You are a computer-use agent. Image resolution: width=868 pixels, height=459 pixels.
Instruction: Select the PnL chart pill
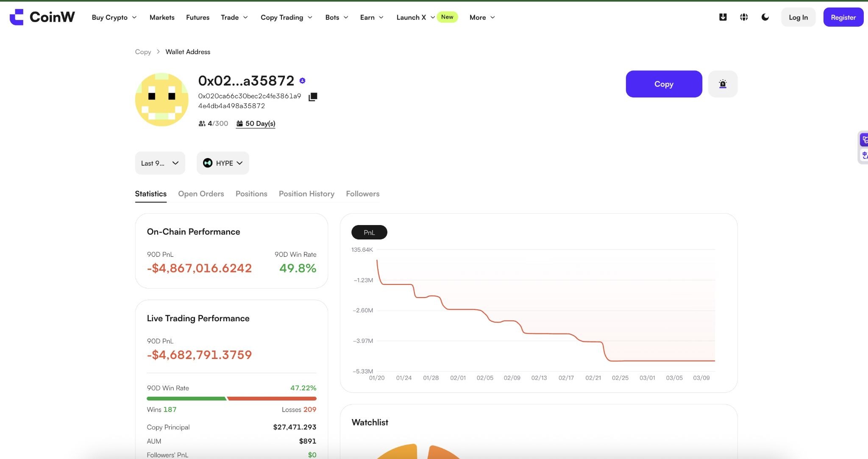(369, 232)
